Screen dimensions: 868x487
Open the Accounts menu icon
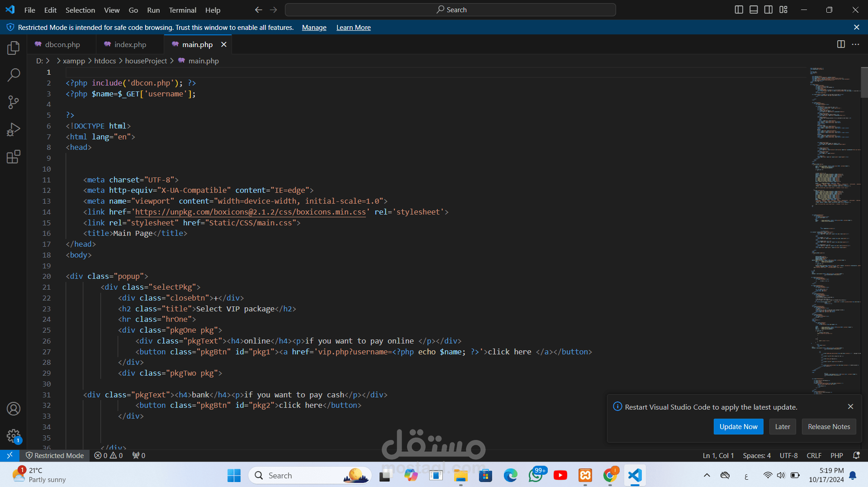coord(14,409)
